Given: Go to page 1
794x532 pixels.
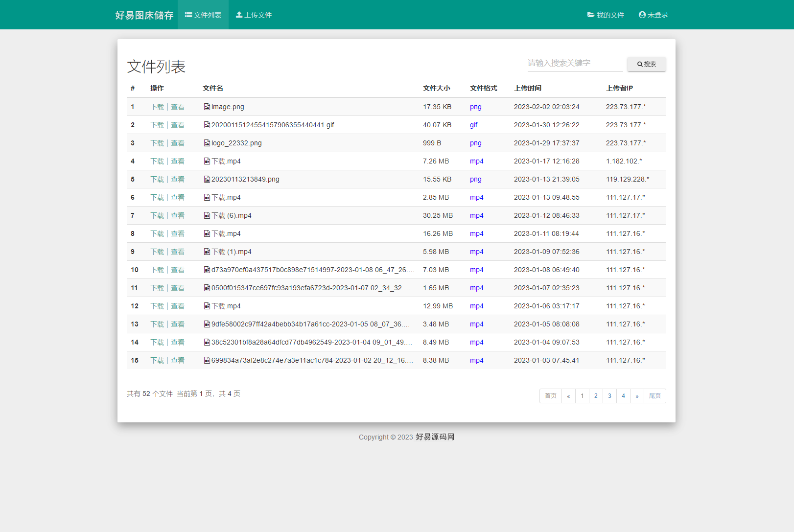Looking at the screenshot, I should point(582,396).
